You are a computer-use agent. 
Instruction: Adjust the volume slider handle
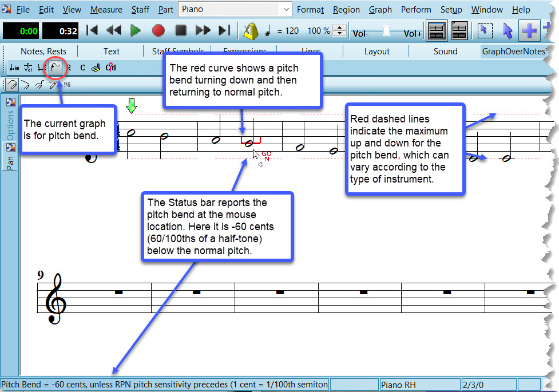click(x=387, y=31)
